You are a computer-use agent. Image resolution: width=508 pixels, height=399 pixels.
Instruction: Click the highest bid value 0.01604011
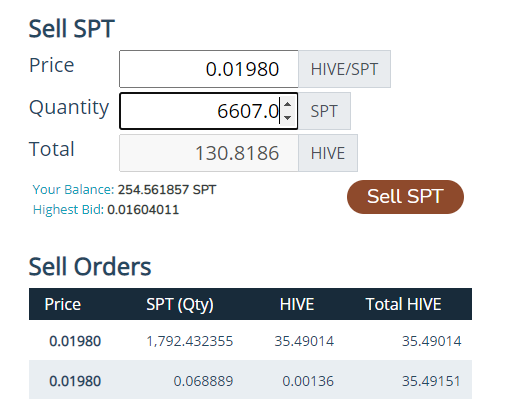(143, 210)
